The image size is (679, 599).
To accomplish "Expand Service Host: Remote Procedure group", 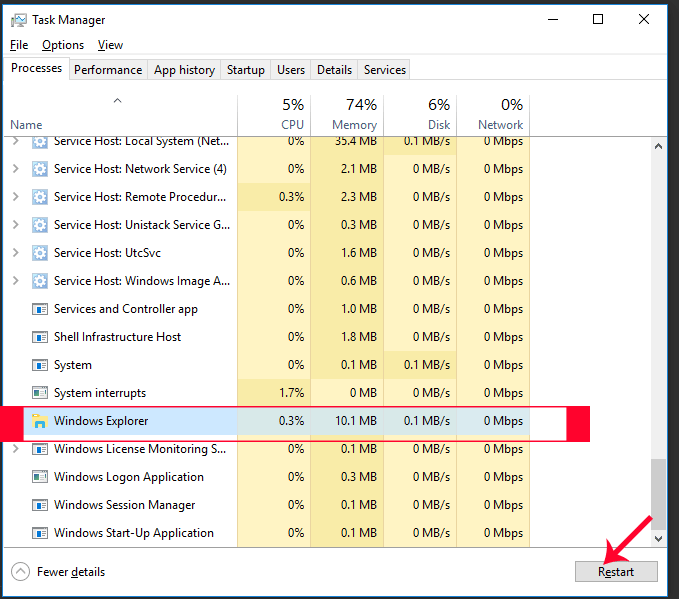I will click(x=16, y=197).
